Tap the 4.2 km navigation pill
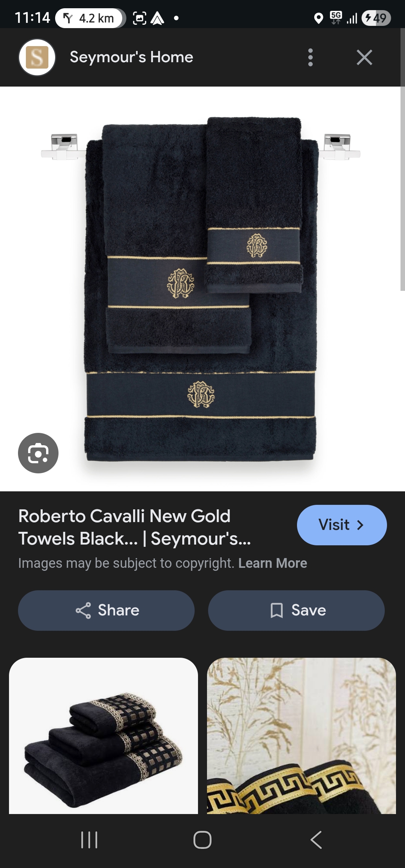Viewport: 405px width, 868px height. pyautogui.click(x=90, y=18)
